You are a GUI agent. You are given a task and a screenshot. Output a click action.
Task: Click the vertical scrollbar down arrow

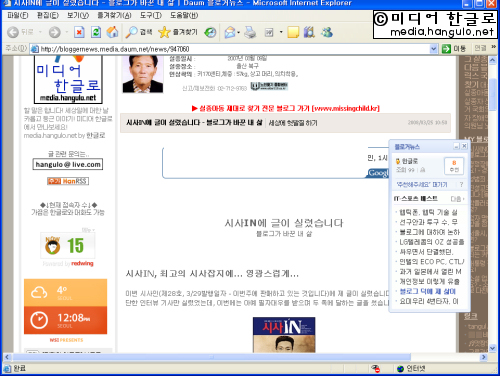[493, 348]
